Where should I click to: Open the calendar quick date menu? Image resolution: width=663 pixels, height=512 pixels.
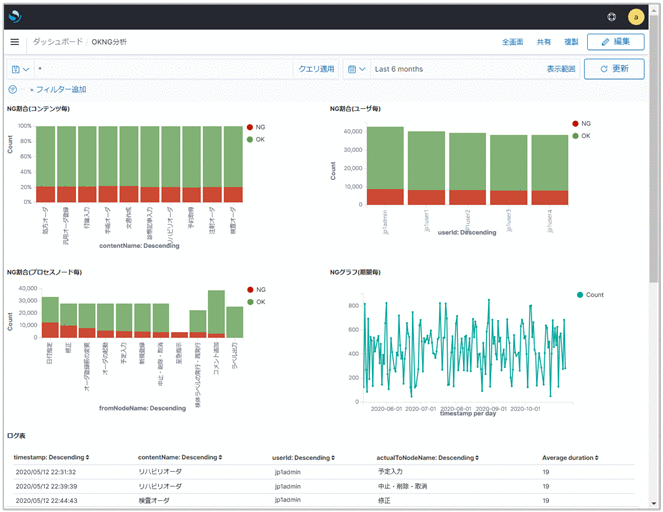(x=355, y=69)
